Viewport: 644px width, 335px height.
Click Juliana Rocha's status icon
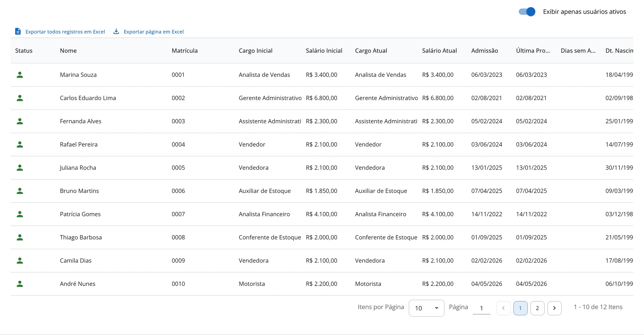coord(20,168)
